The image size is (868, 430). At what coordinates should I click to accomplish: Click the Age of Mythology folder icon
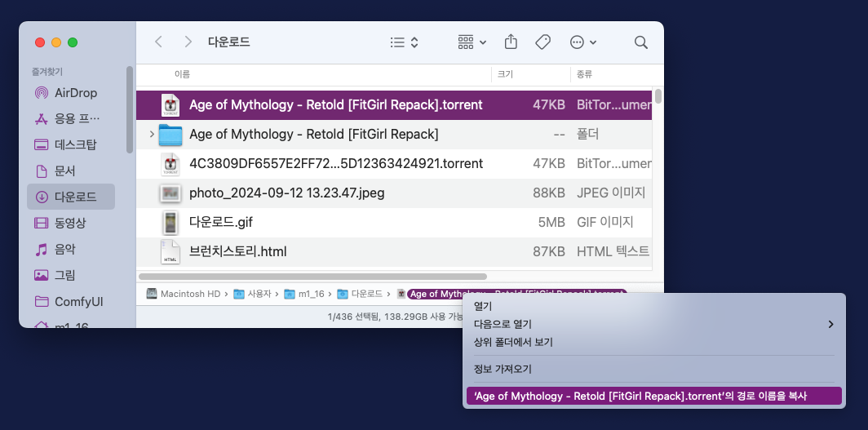pyautogui.click(x=170, y=135)
